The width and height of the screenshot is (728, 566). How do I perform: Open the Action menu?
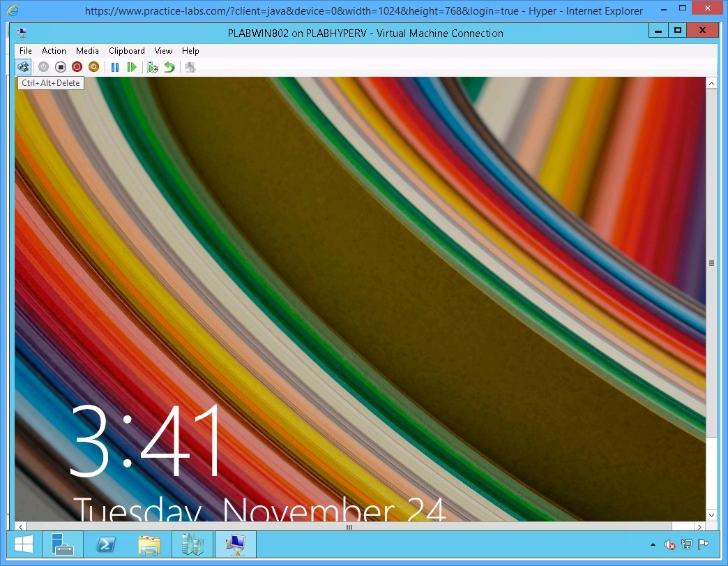pos(54,50)
